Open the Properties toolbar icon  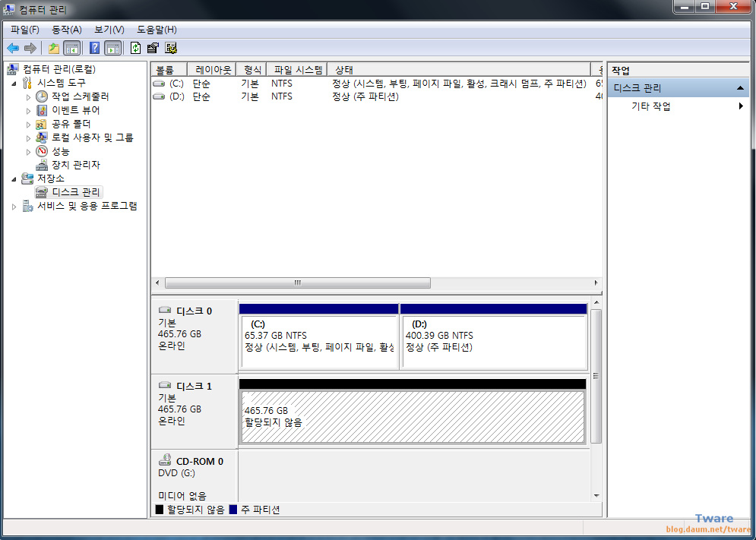[153, 48]
